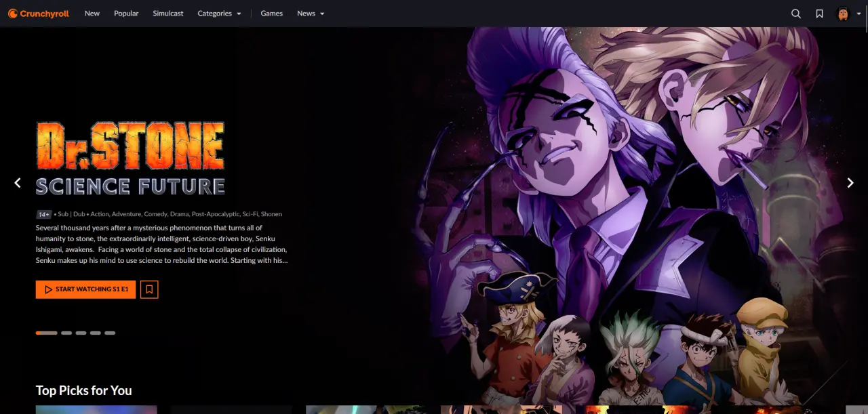Add Dr. Stone to watchlist bookmark button

click(x=149, y=289)
